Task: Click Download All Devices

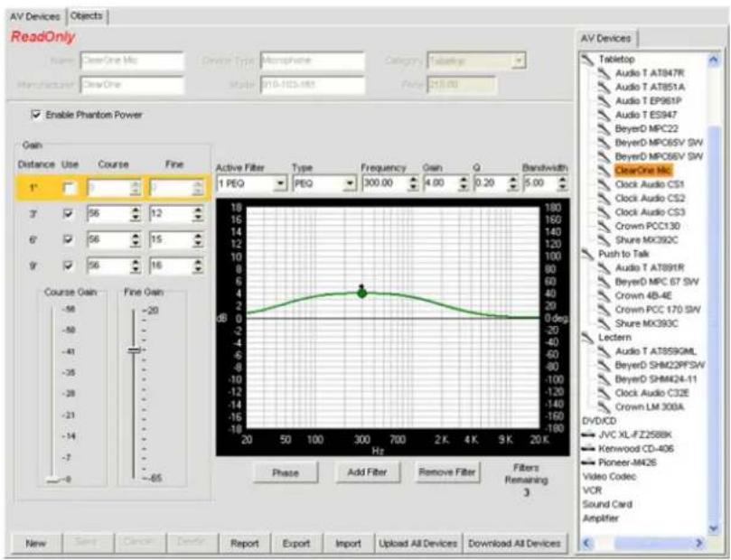Action: click(x=515, y=543)
